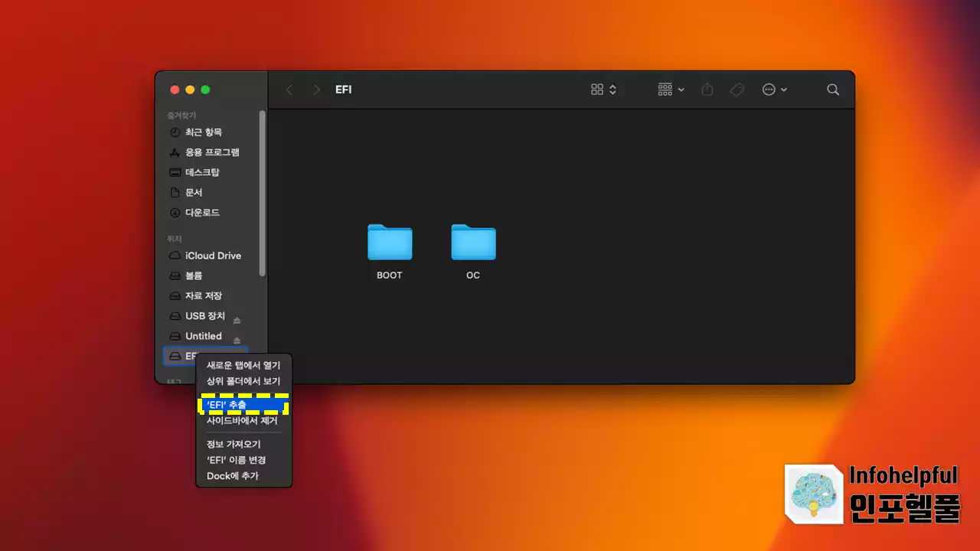The image size is (980, 551).
Task: Open the view style up-down selector
Action: point(612,90)
